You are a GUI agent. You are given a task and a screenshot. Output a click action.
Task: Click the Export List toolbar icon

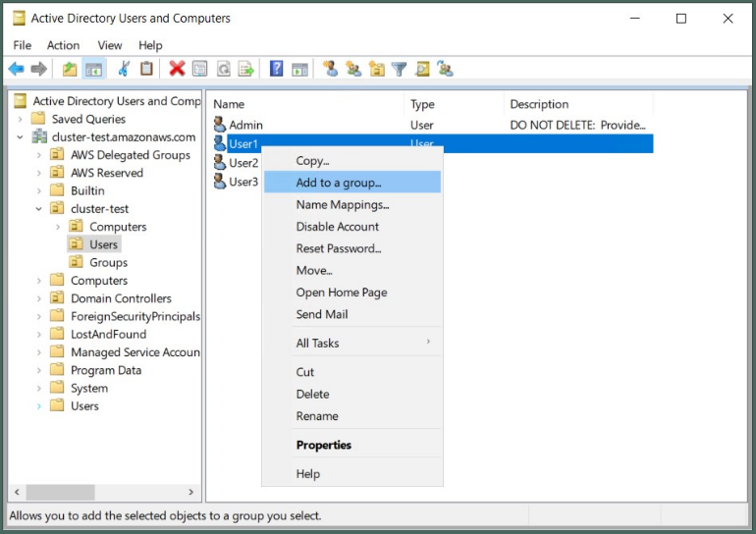point(245,69)
